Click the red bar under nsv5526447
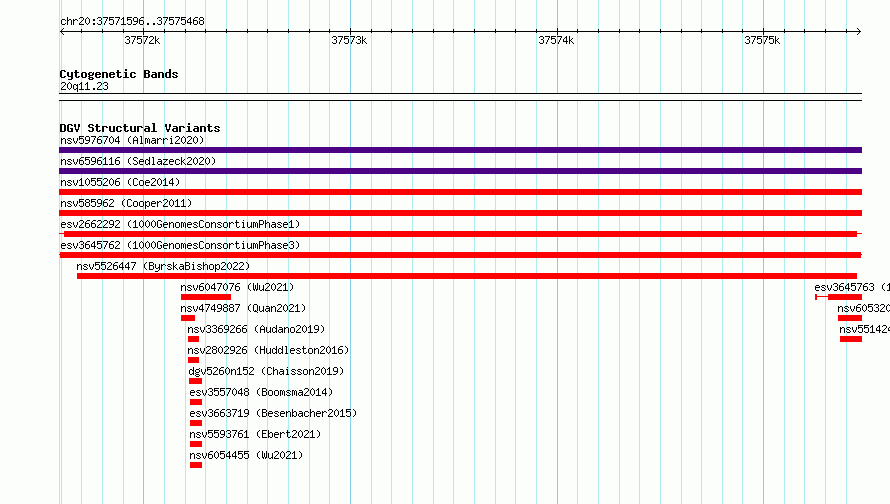This screenshot has width=890, height=504. point(467,276)
